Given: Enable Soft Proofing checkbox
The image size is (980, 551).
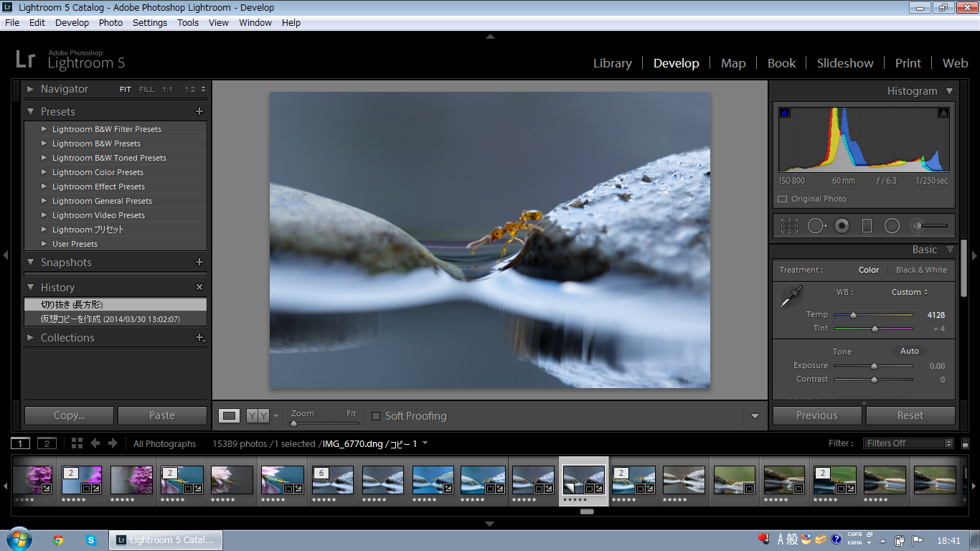Looking at the screenshot, I should (x=376, y=416).
